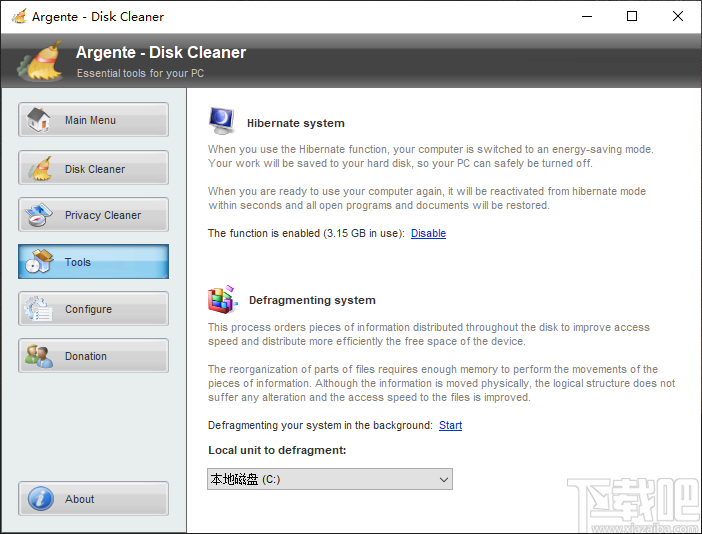Click the Defragmenting system blocks icon
702x534 pixels.
[223, 299]
